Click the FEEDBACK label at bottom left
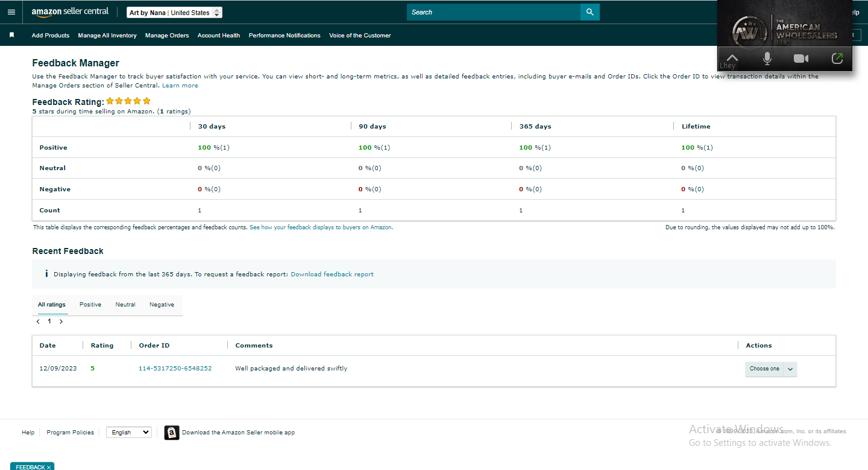The image size is (868, 470). [x=30, y=467]
